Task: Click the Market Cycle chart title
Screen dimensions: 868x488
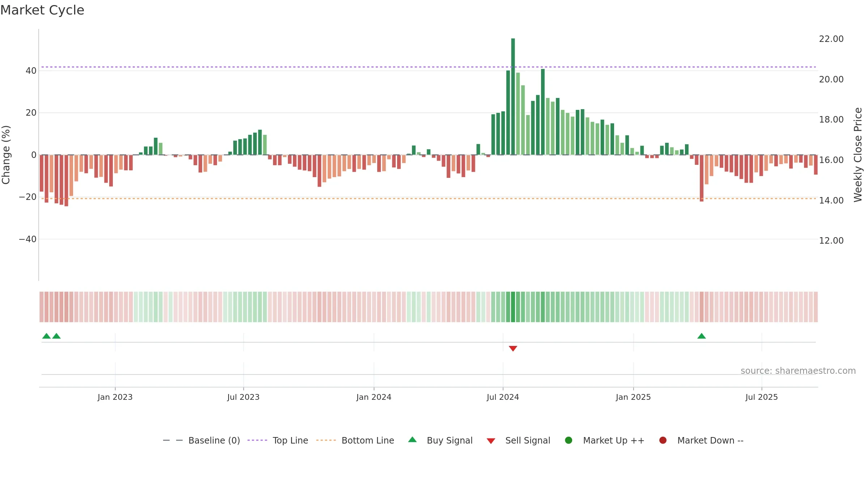Action: pos(42,10)
